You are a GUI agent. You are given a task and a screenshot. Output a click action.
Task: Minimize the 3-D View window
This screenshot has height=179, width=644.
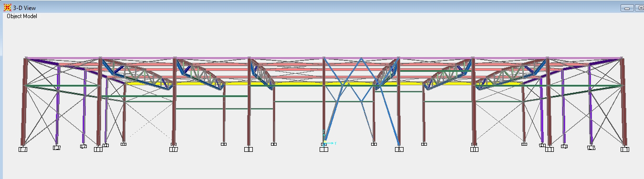pos(627,8)
